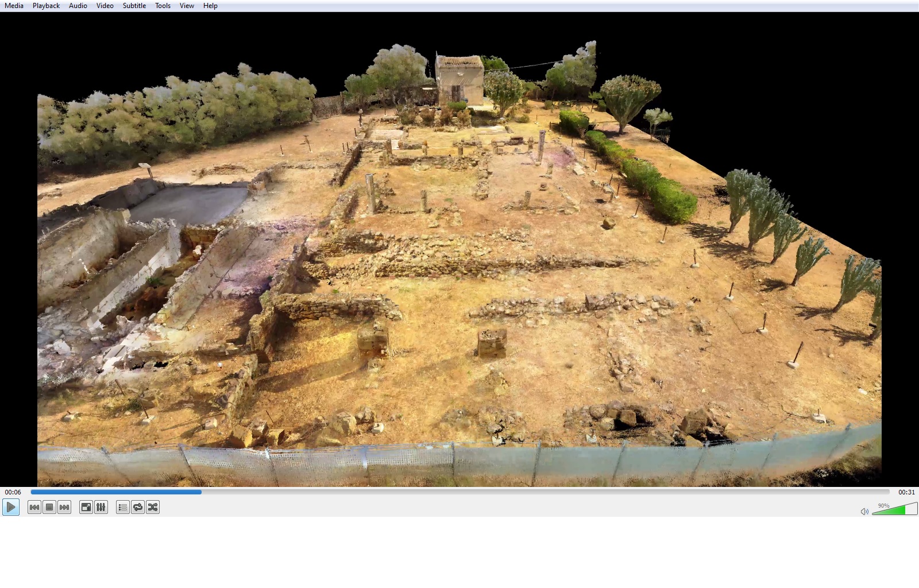The height and width of the screenshot is (588, 919).
Task: Mute audio via speaker icon
Action: [864, 511]
